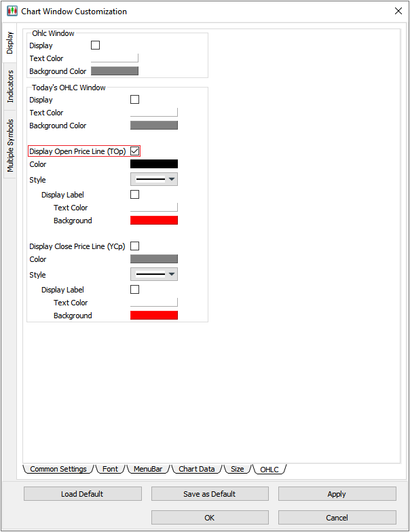Switch to the Multiple Symbols side tab
The height and width of the screenshot is (532, 410).
click(x=10, y=145)
